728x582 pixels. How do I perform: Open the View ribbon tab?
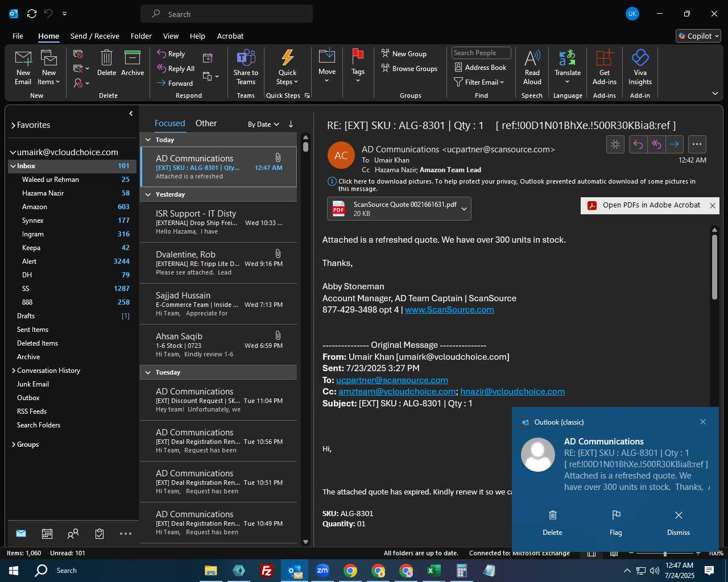coord(171,36)
